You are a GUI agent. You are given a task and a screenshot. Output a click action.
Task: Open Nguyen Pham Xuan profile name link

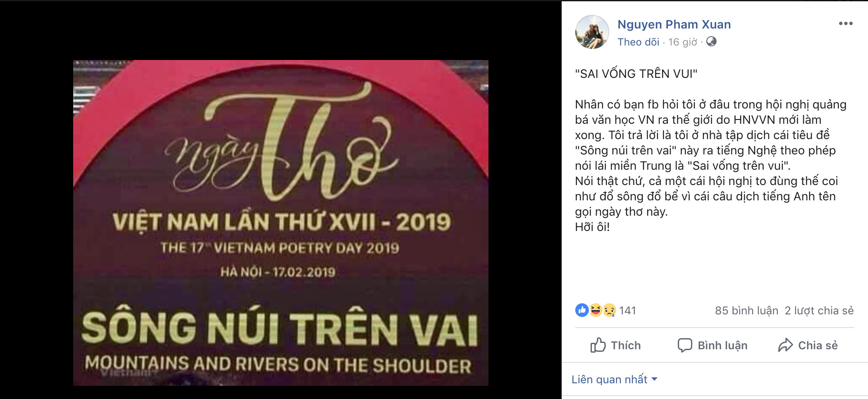pos(674,24)
